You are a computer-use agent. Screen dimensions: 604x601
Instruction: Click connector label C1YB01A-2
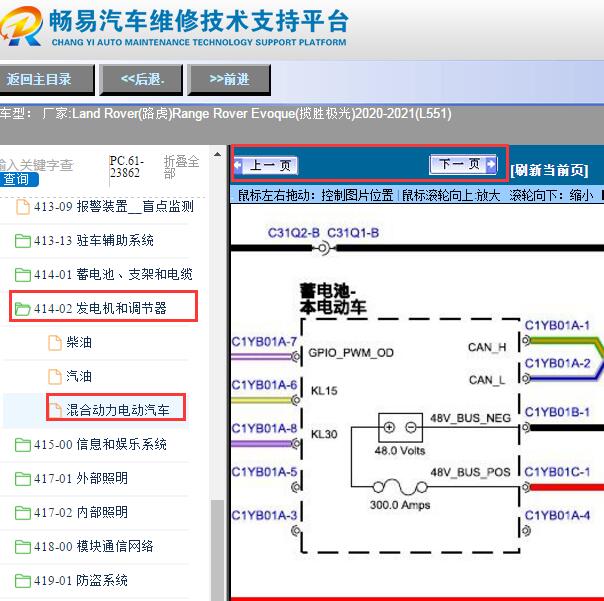coord(557,363)
